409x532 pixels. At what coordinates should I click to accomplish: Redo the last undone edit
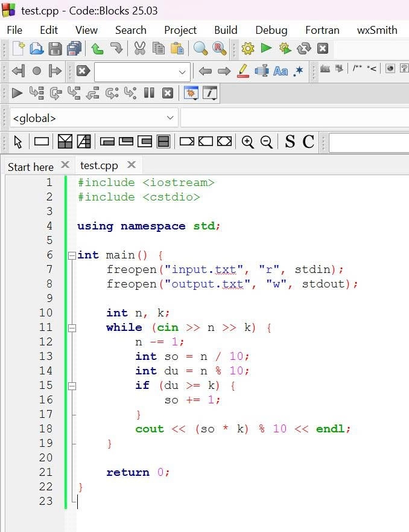[x=116, y=48]
